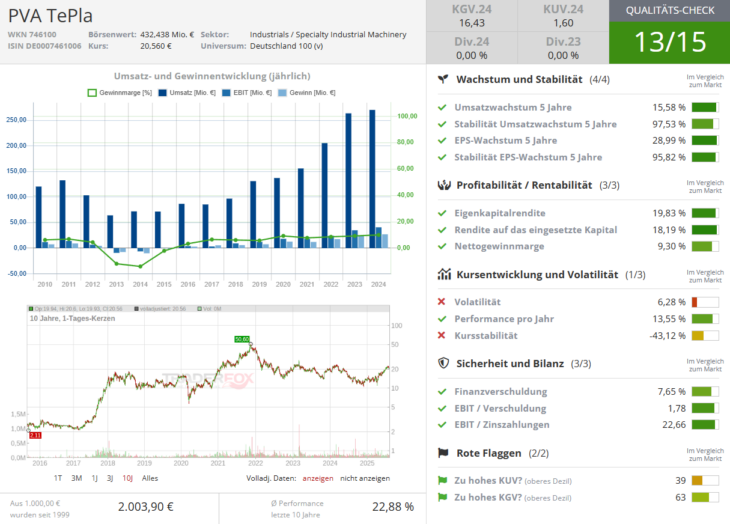Click checkmark next to EBIT / Verschuldung
Image resolution: width=730 pixels, height=524 pixels.
pyautogui.click(x=442, y=409)
